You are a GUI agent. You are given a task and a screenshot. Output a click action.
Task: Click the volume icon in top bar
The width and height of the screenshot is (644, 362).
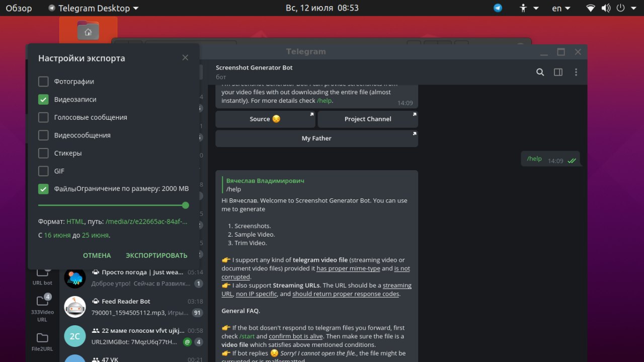coord(605,8)
